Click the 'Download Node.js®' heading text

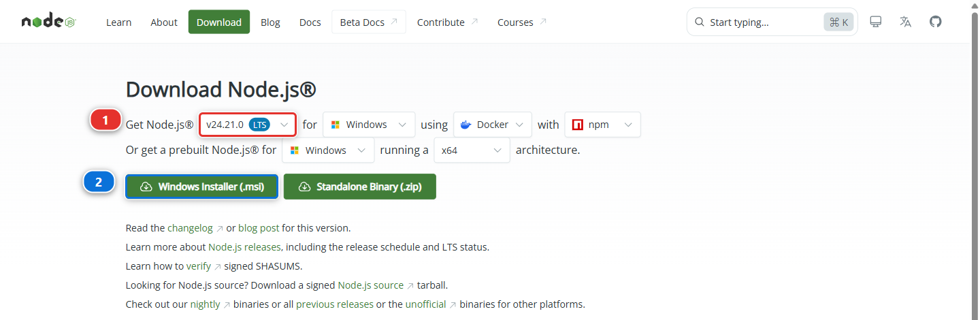click(x=221, y=90)
